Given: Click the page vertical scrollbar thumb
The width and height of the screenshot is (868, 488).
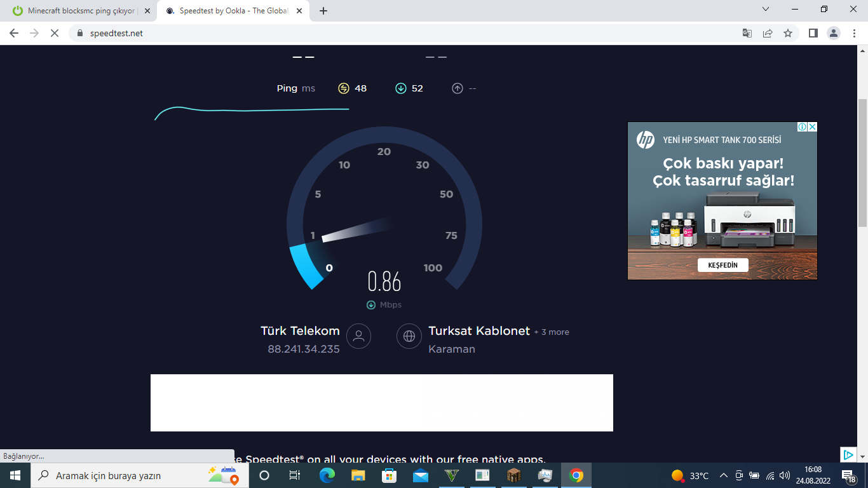Looking at the screenshot, I should click(x=862, y=162).
